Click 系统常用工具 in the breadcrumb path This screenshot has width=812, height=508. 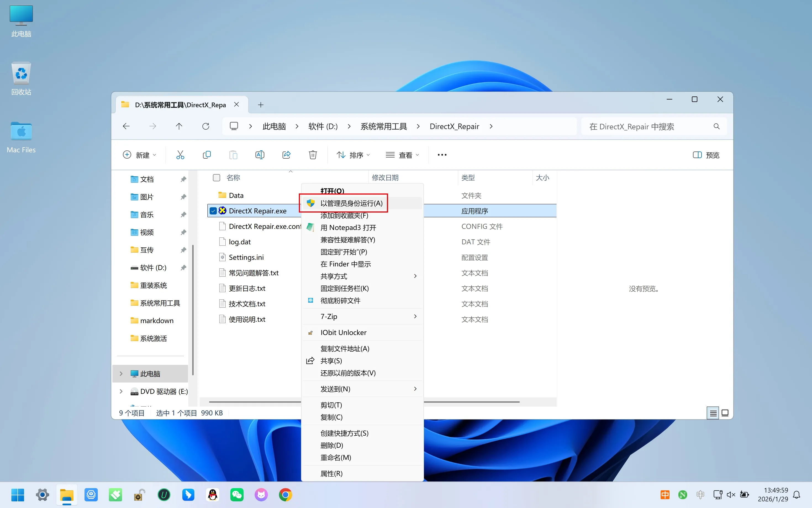tap(383, 126)
